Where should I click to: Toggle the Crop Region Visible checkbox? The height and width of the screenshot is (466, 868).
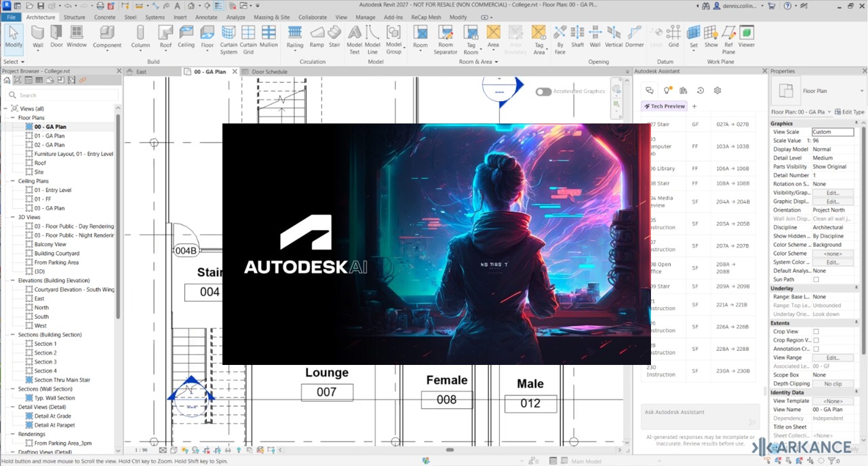pyautogui.click(x=816, y=341)
